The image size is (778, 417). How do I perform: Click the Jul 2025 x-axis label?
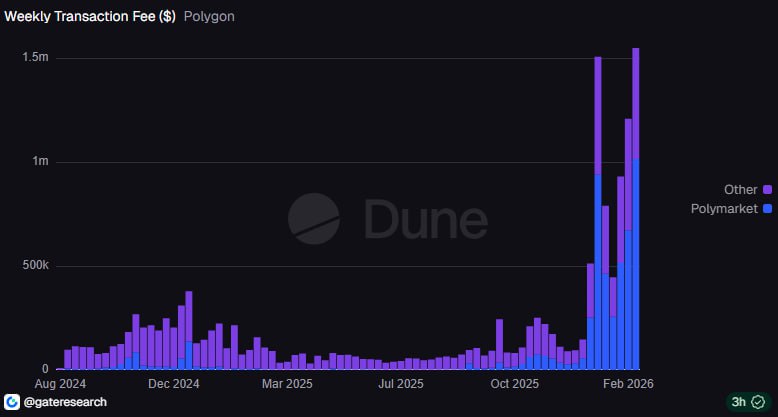[401, 383]
